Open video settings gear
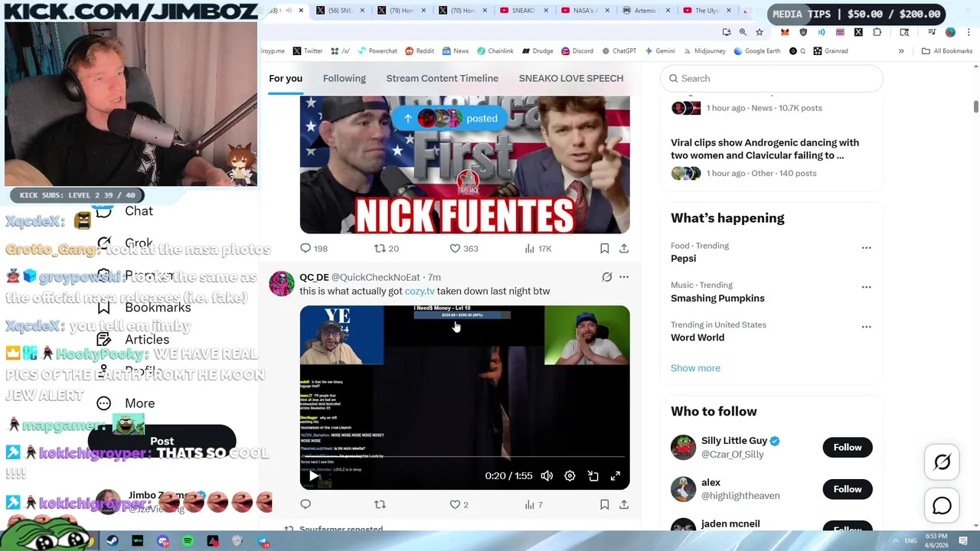Image resolution: width=980 pixels, height=551 pixels. click(x=570, y=476)
